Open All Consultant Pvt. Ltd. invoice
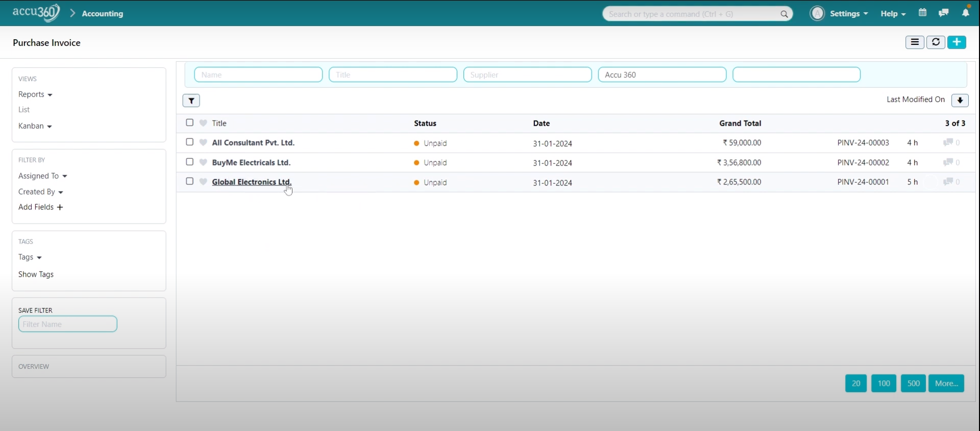Viewport: 980px width, 431px height. click(x=253, y=142)
